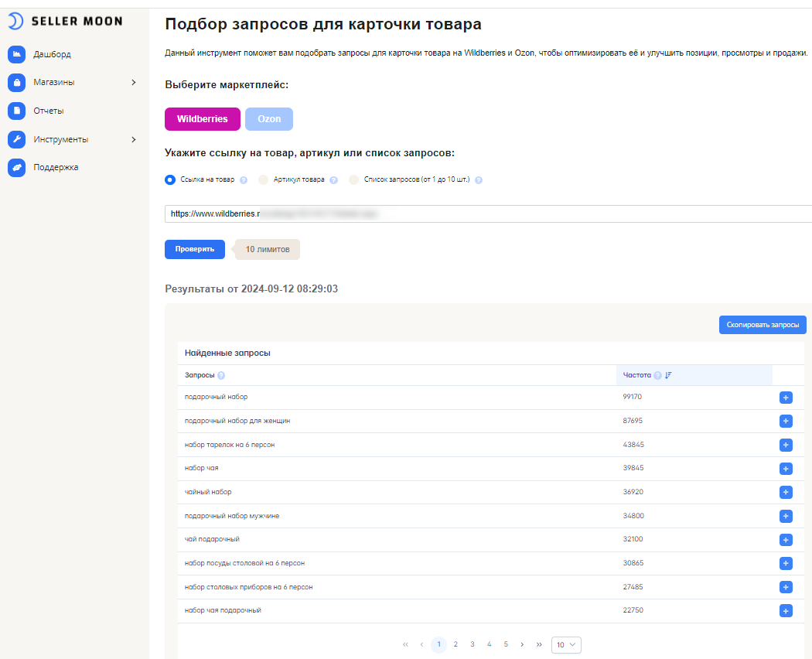This screenshot has width=812, height=659.
Task: Select current page 1 in pagination
Action: pyautogui.click(x=438, y=644)
